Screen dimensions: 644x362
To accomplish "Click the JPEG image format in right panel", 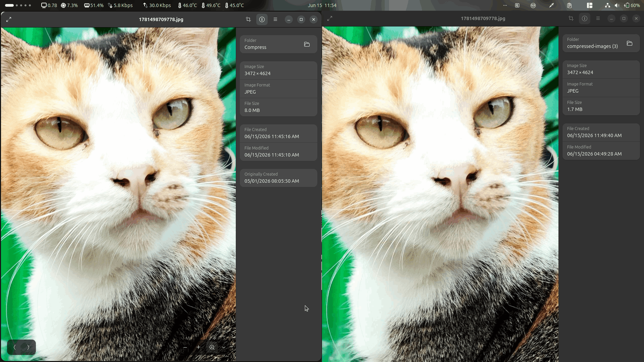I will pyautogui.click(x=601, y=88).
